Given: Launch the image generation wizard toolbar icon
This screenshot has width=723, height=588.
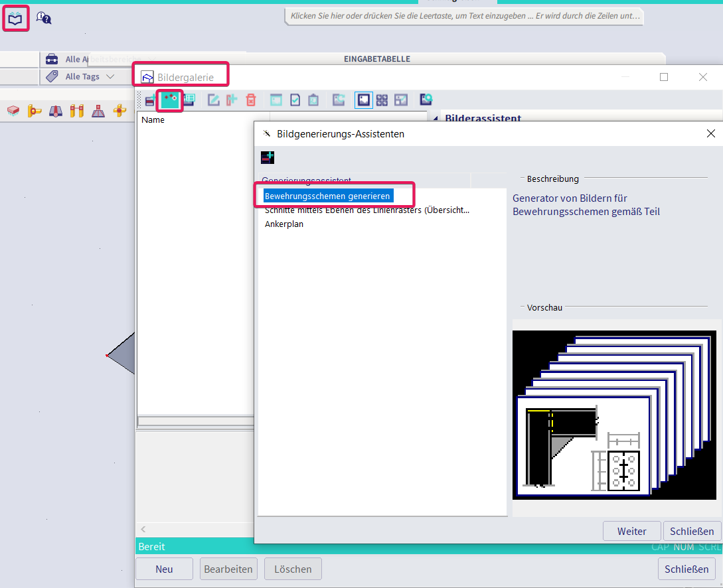Looking at the screenshot, I should (170, 100).
